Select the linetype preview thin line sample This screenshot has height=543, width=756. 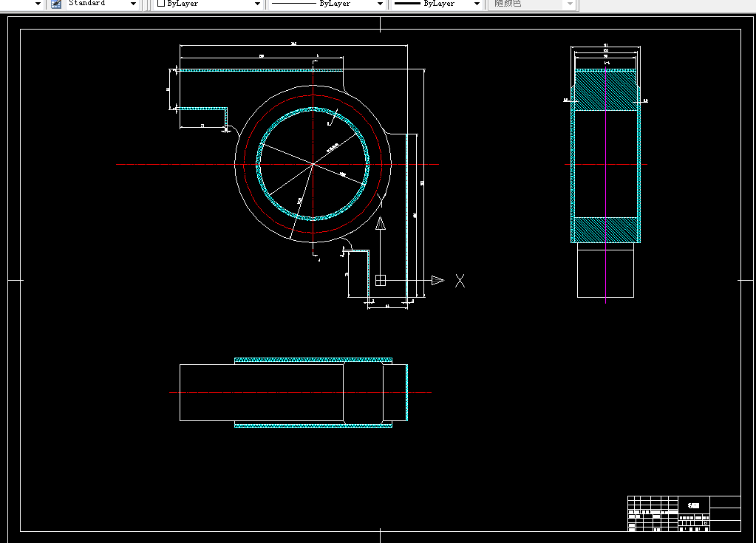[293, 4]
